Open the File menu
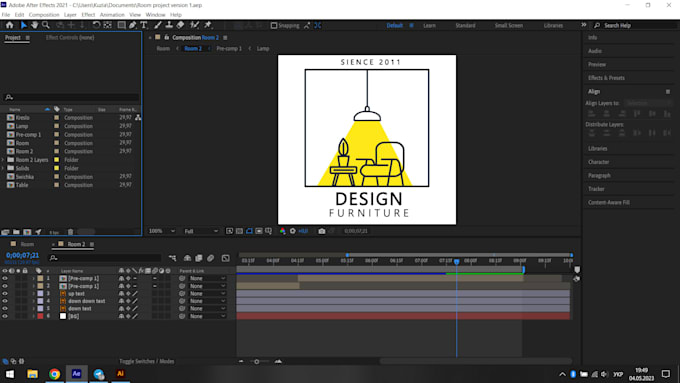Screen dimensions: 680x383 (6, 15)
